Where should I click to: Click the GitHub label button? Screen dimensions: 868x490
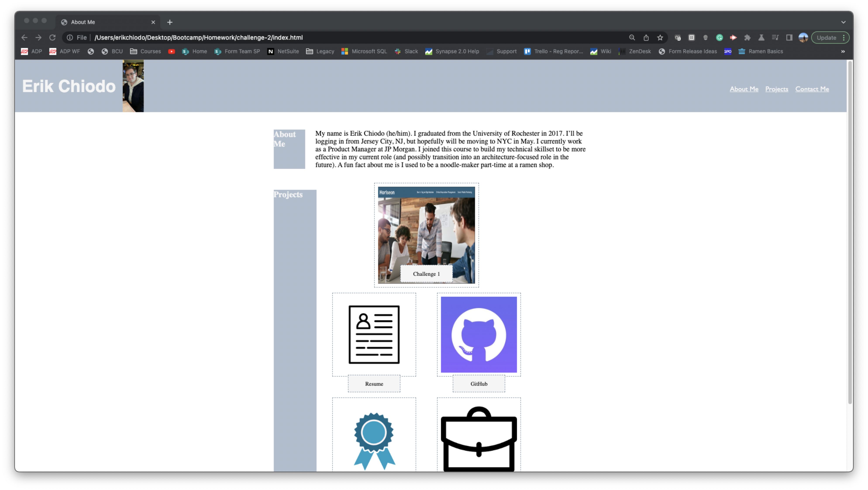(479, 384)
